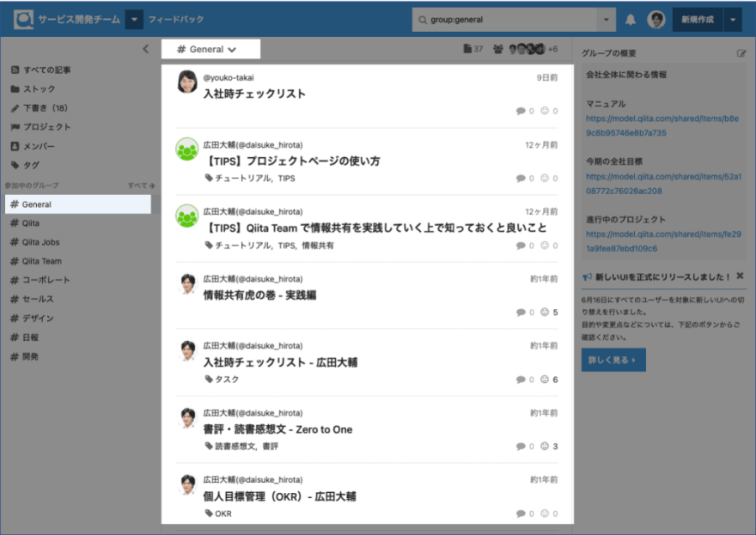This screenshot has width=756, height=535.
Task: Select the デザイン group
Action: coord(32,318)
